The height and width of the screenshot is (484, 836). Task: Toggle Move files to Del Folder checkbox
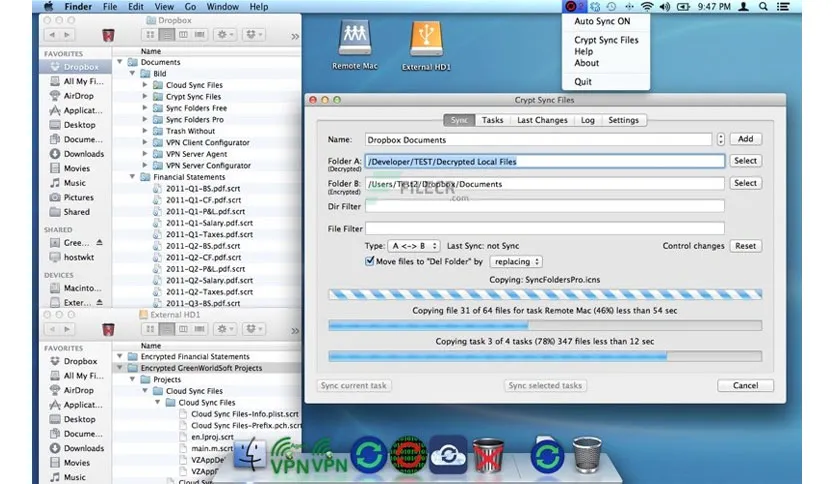click(369, 261)
